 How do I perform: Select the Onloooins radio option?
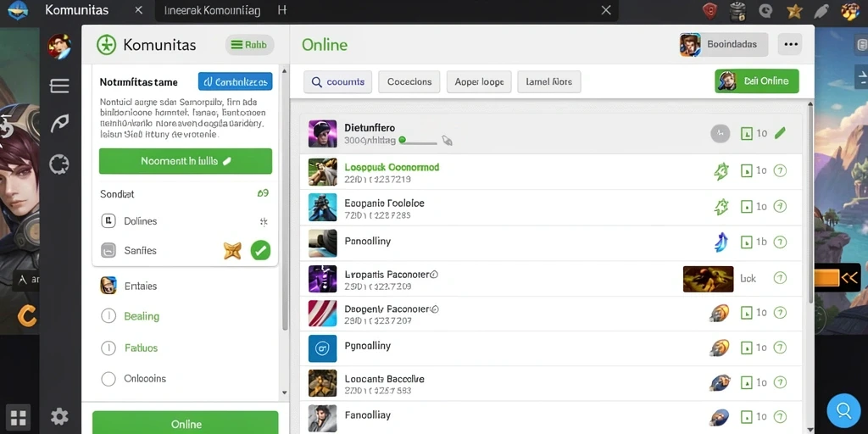click(108, 379)
